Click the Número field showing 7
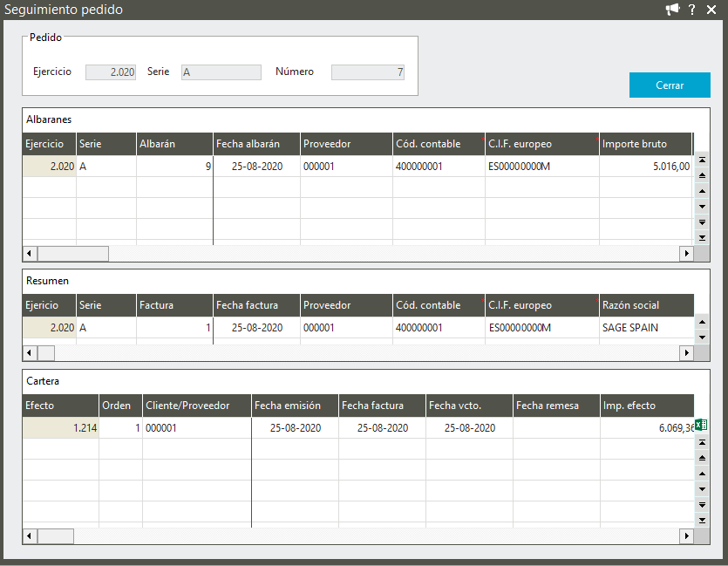 pyautogui.click(x=368, y=72)
